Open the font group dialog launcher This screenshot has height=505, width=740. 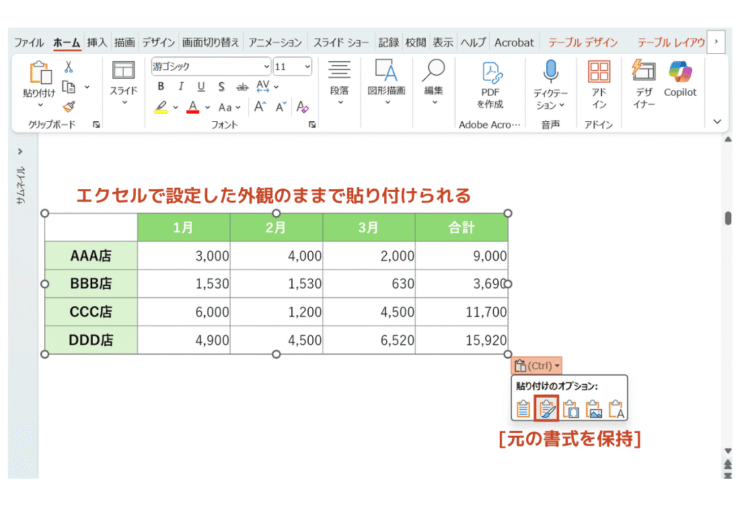click(x=312, y=125)
